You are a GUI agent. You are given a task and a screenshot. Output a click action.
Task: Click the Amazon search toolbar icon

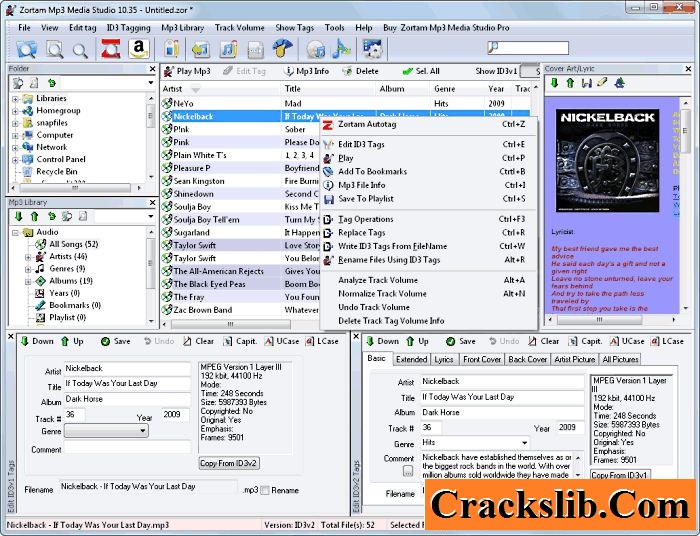139,49
